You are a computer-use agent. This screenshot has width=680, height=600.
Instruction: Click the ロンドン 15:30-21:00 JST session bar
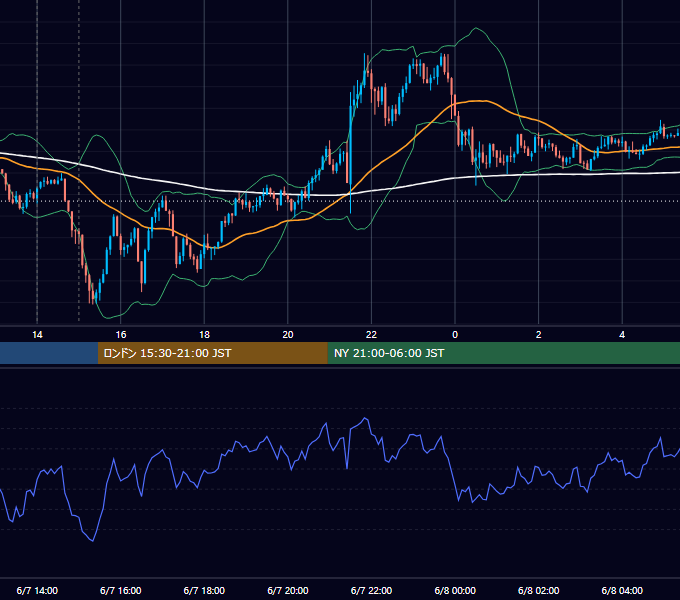(212, 353)
